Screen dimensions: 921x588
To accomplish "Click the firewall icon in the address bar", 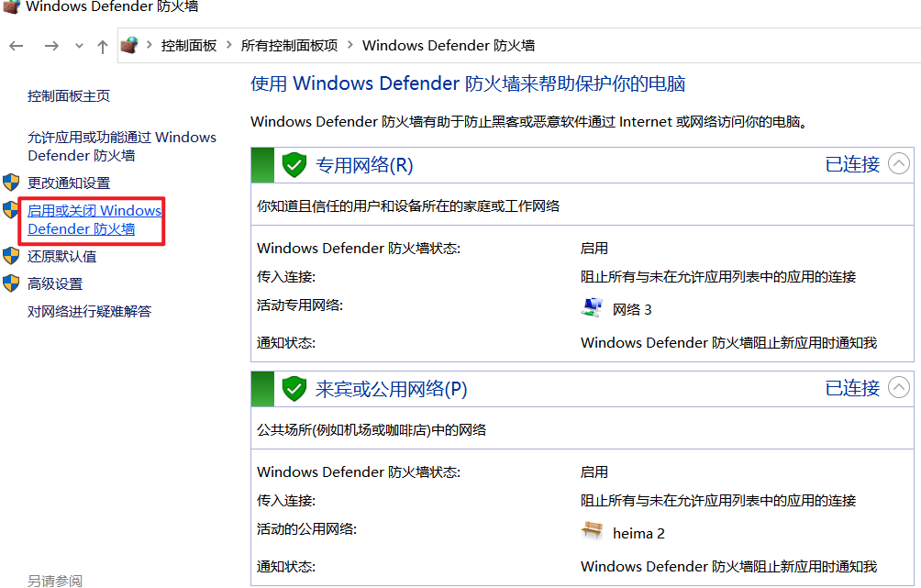I will [129, 45].
